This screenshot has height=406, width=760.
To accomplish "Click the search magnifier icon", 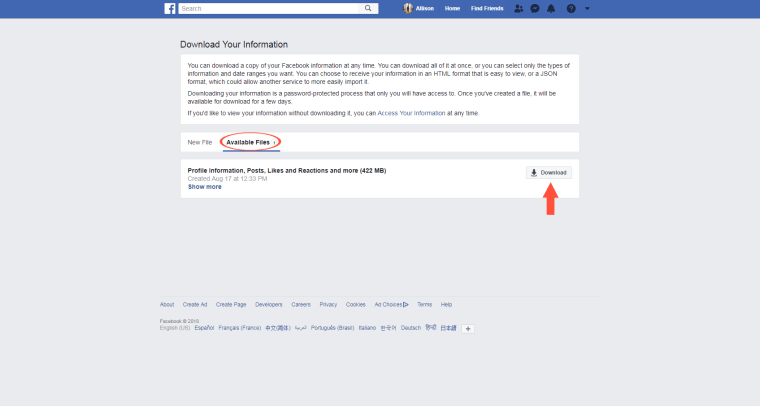I will (x=368, y=8).
